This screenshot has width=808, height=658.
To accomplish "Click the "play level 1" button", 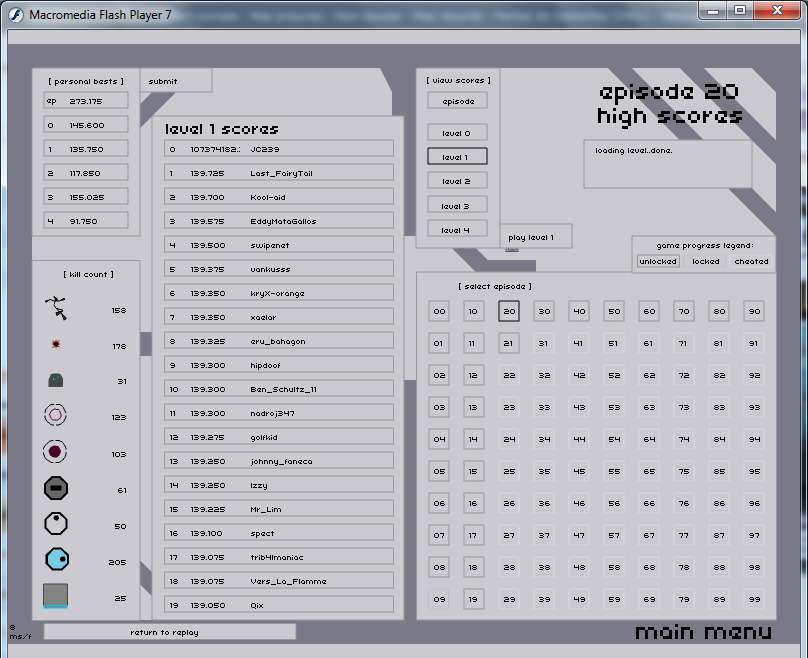I will 538,238.
